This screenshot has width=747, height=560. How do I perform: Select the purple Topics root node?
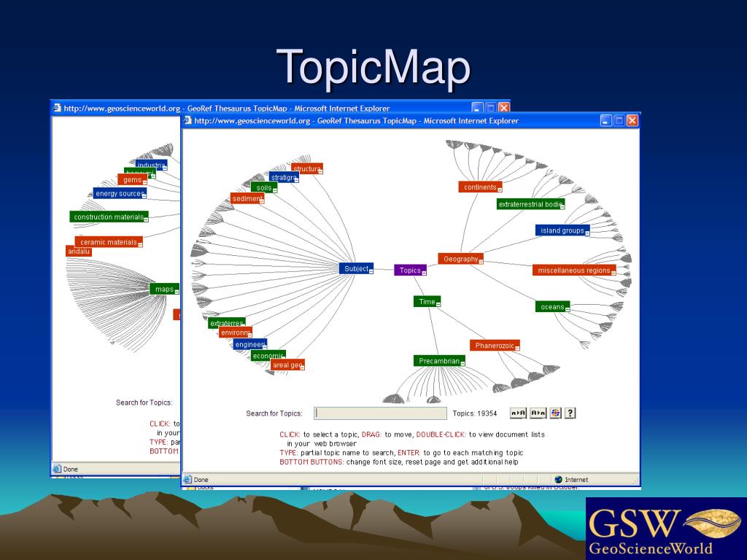click(x=410, y=270)
